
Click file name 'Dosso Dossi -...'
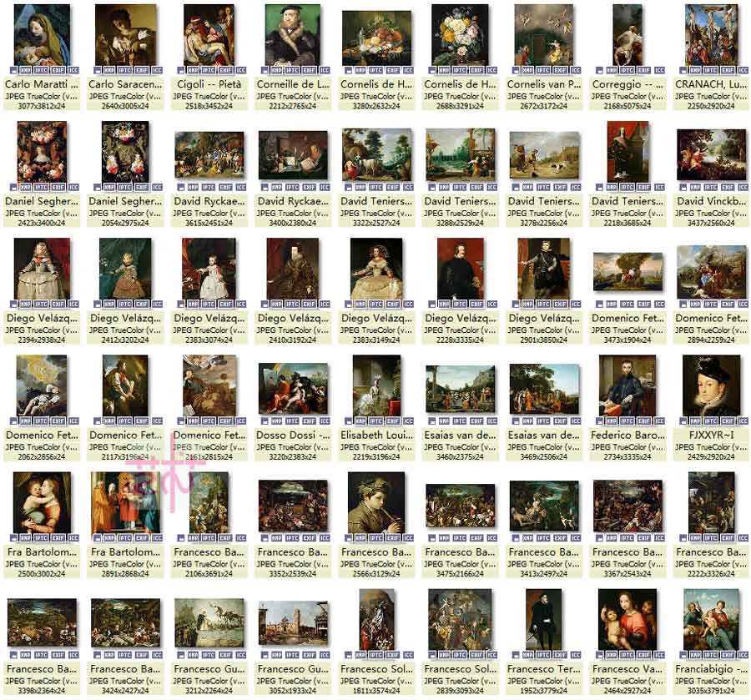pyautogui.click(x=293, y=435)
